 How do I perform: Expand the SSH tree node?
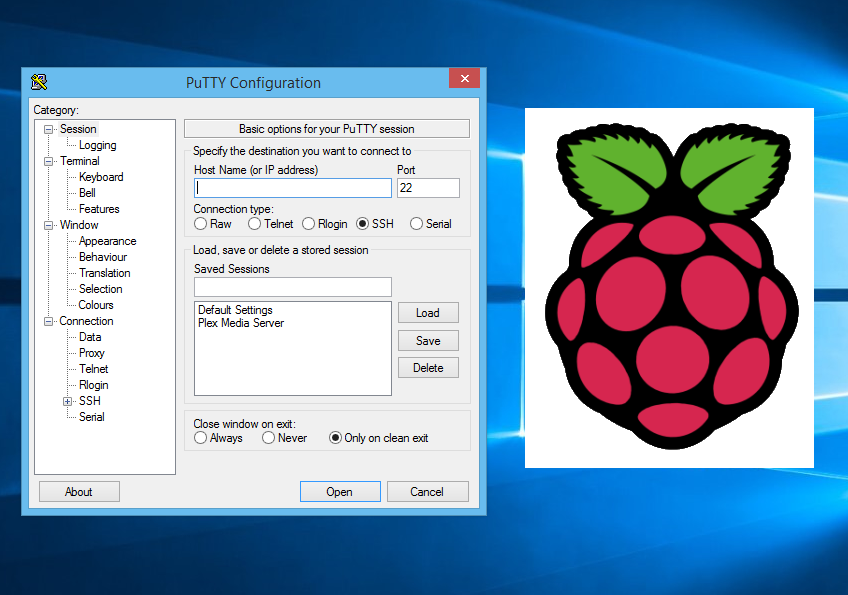[x=68, y=401]
